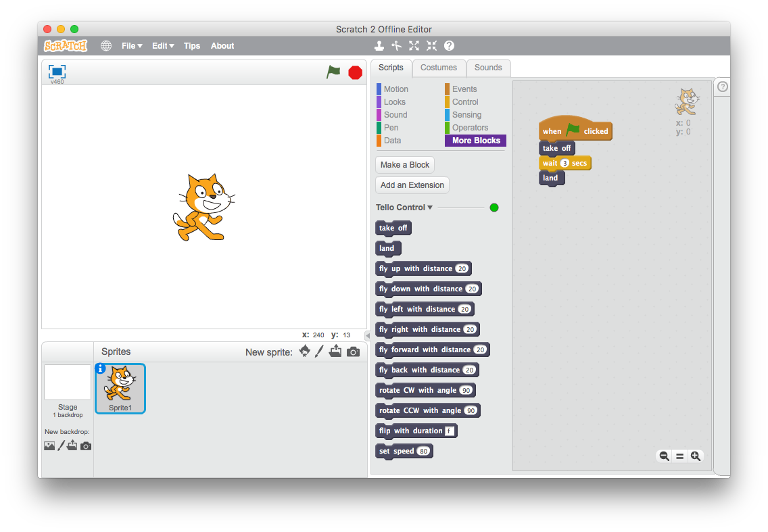Click the Make a Block button
Image resolution: width=768 pixels, height=532 pixels.
405,164
